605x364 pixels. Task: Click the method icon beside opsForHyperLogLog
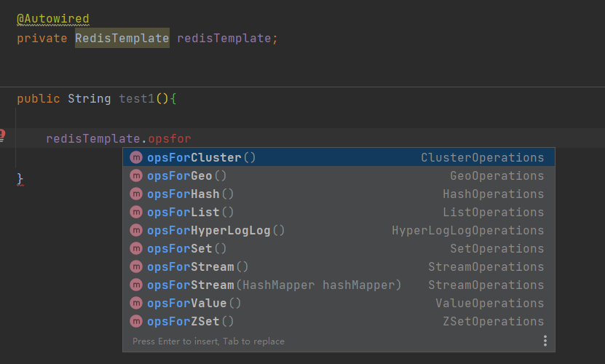tap(136, 231)
